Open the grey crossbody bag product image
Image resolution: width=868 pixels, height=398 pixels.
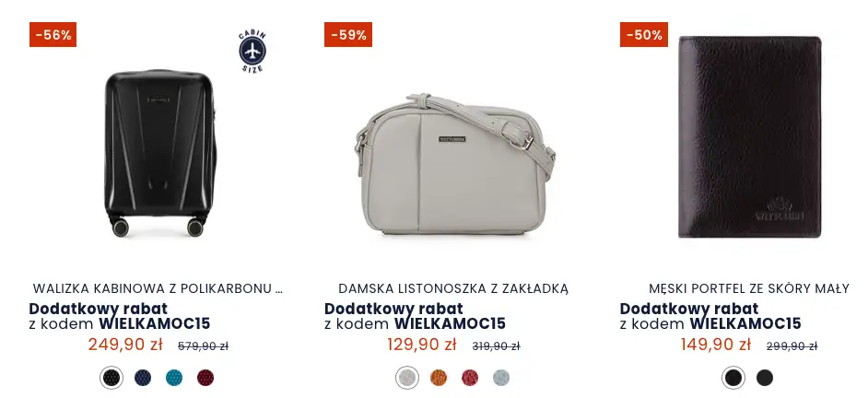pyautogui.click(x=454, y=164)
